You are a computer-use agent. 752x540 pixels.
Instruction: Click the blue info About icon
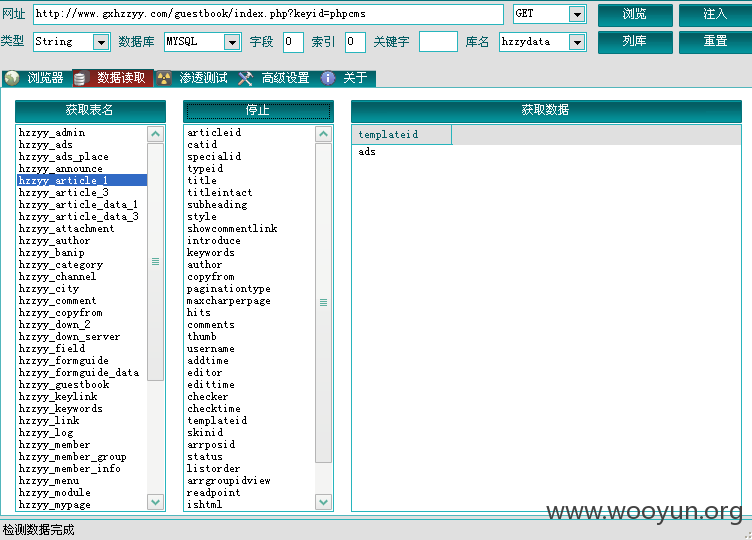pos(328,78)
